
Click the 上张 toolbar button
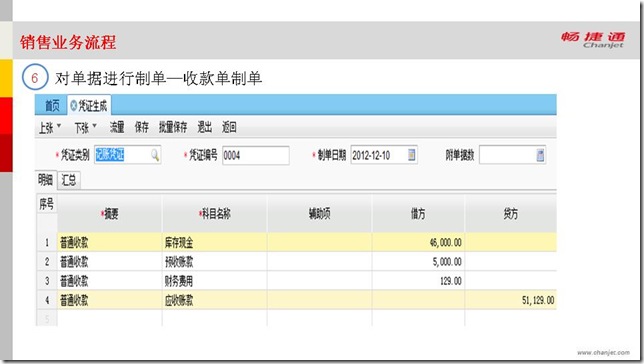click(x=46, y=128)
